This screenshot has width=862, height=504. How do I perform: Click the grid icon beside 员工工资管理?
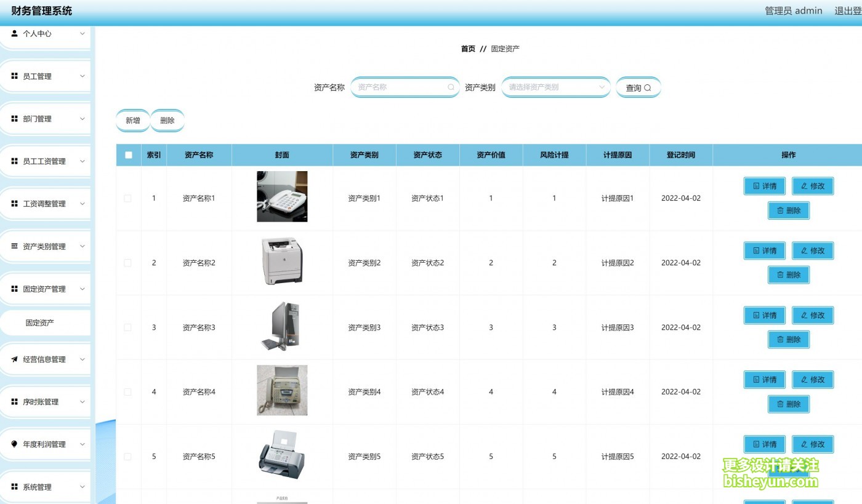(x=15, y=161)
